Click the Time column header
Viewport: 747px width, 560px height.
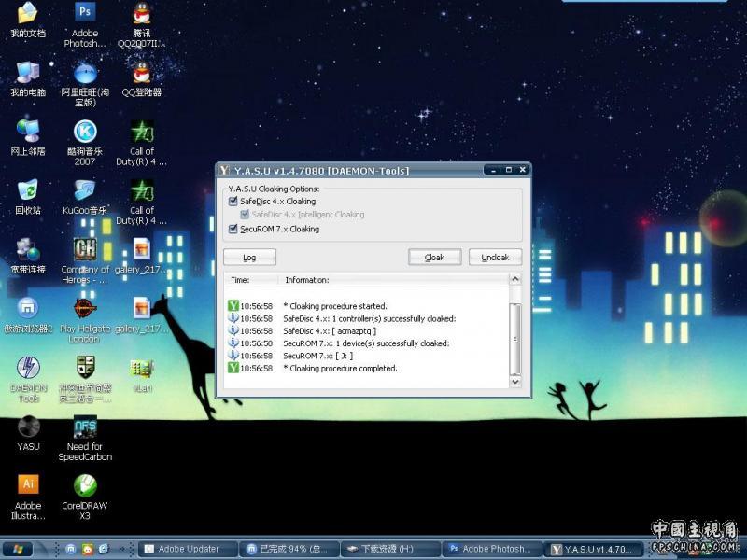point(250,280)
